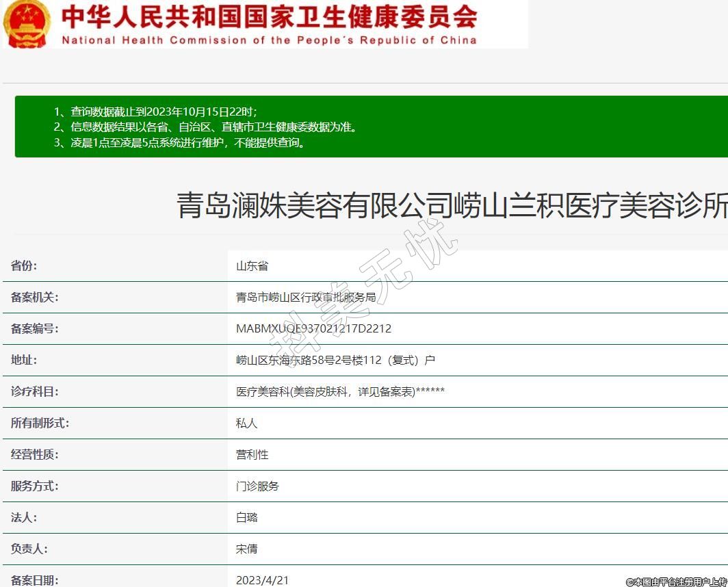Viewport: 728px width, 587px height.
Task: Click the National Health Commission English subtitle
Action: pyautogui.click(x=269, y=40)
